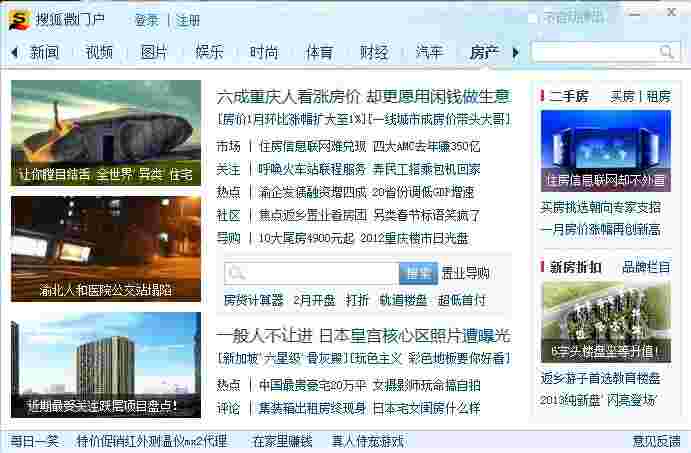Click the 品牌栏目 link
Screen dimensions: 691x453
(x=646, y=267)
